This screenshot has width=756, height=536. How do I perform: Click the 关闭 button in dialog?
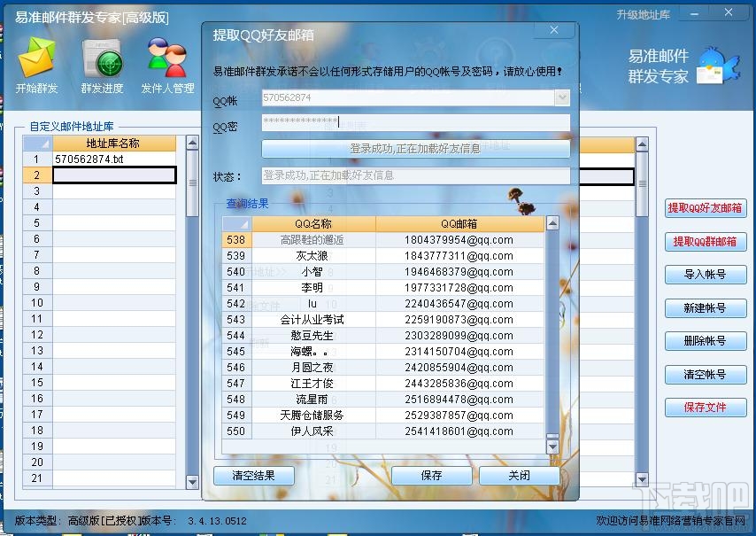coord(520,476)
